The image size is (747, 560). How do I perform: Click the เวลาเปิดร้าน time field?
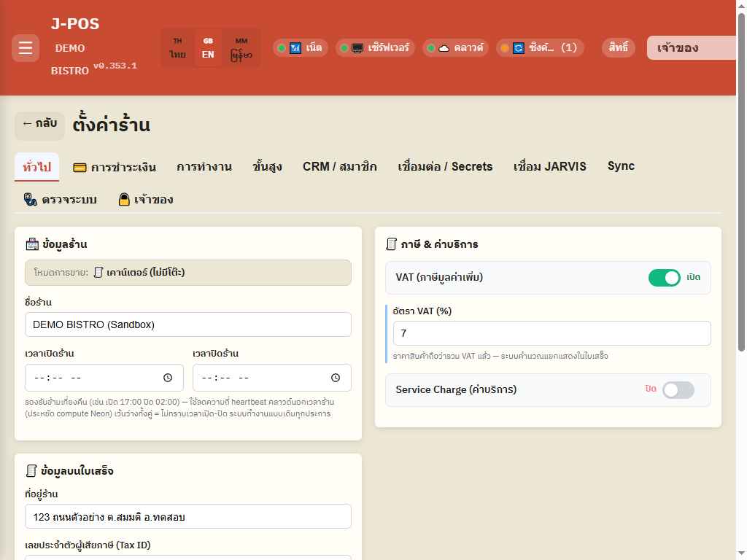click(104, 378)
